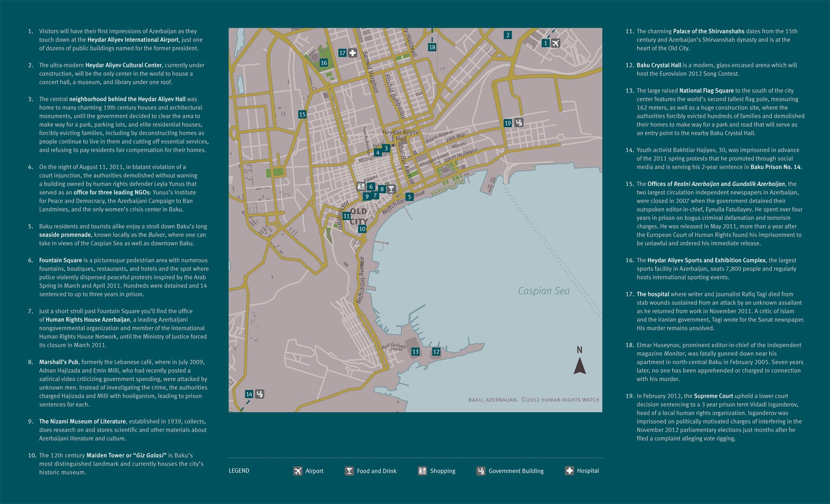Click the government building icon beside marker 14
This screenshot has width=830, height=504.
click(x=260, y=394)
